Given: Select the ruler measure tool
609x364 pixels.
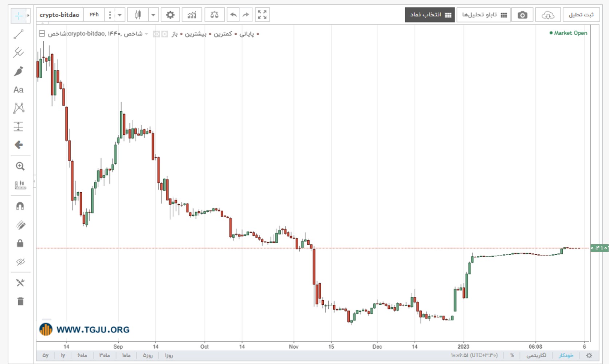Looking at the screenshot, I should pyautogui.click(x=20, y=185).
